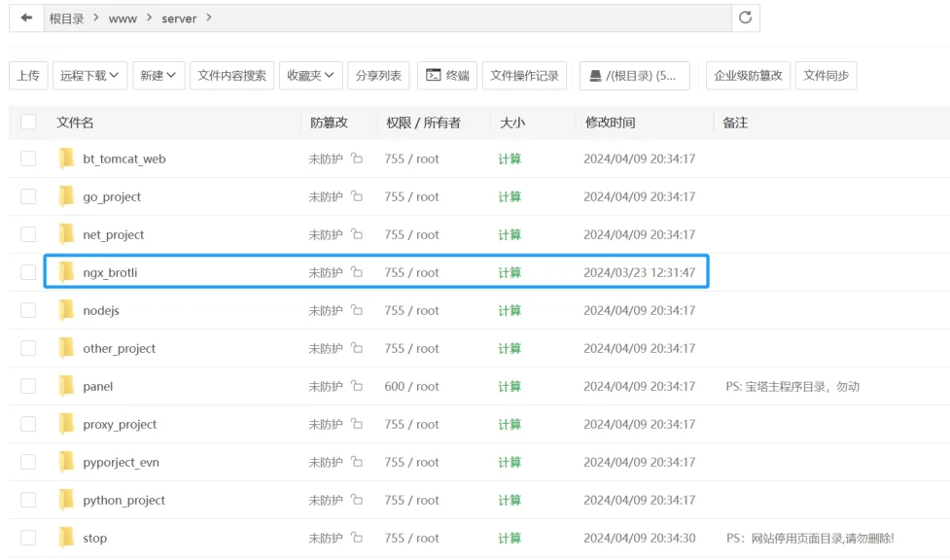Open the 终端 terminal button

447,76
